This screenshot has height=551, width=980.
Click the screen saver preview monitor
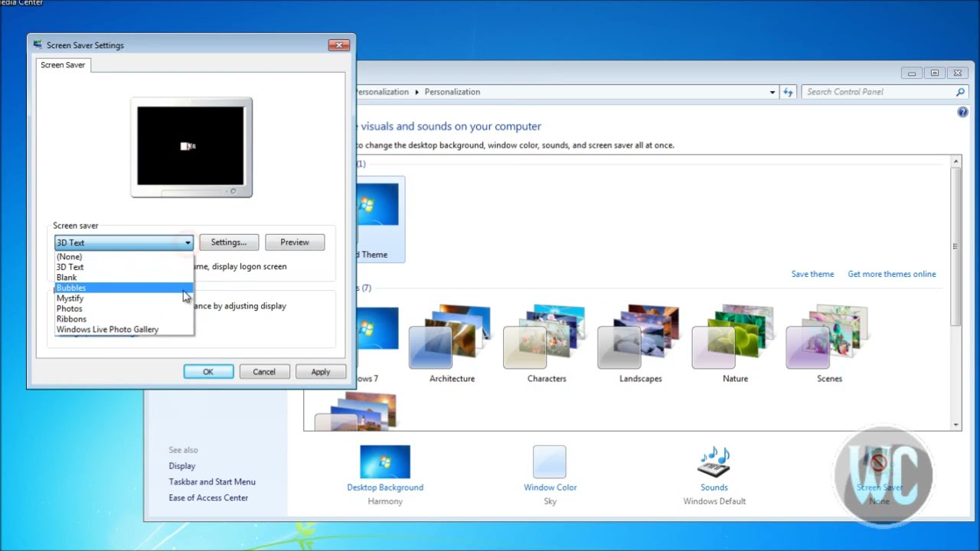(191, 147)
